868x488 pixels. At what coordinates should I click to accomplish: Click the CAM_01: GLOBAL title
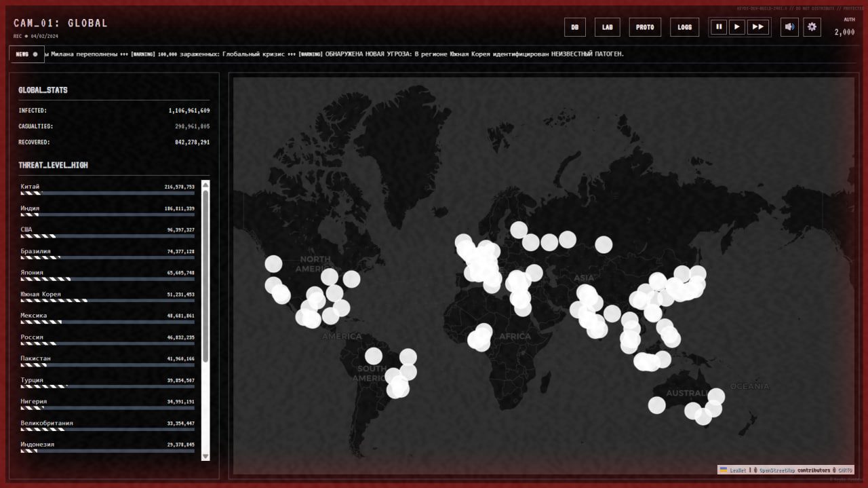point(60,23)
